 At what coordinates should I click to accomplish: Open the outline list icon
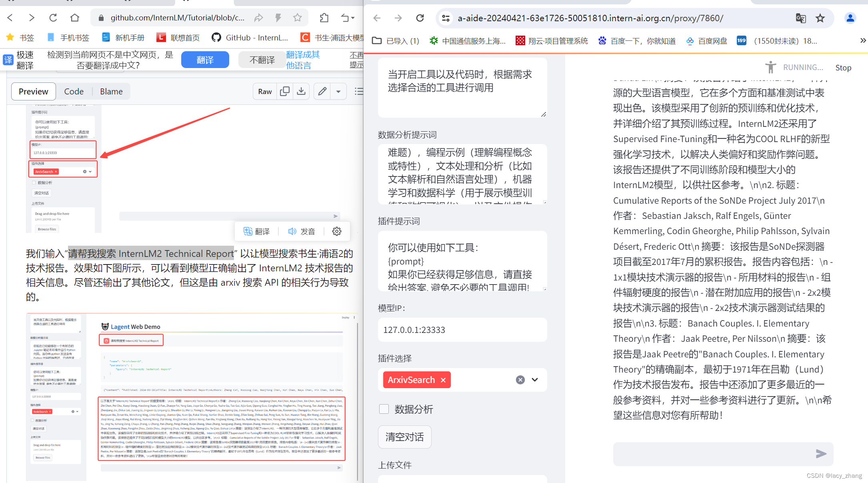pos(359,92)
